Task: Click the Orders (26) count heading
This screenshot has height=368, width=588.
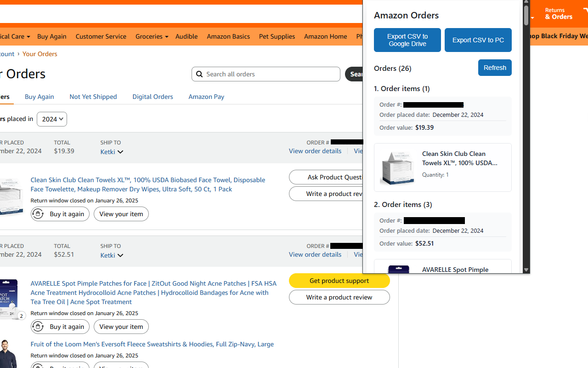Action: click(x=393, y=68)
